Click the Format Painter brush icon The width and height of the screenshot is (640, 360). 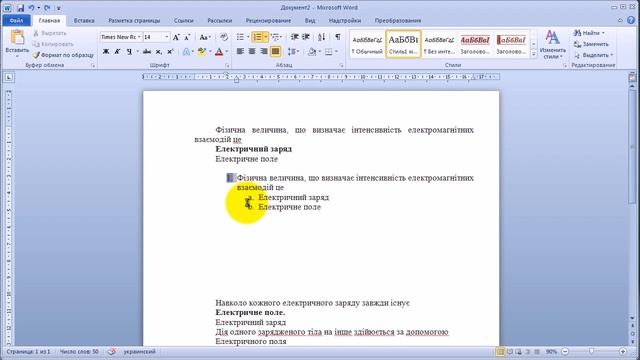click(36, 55)
